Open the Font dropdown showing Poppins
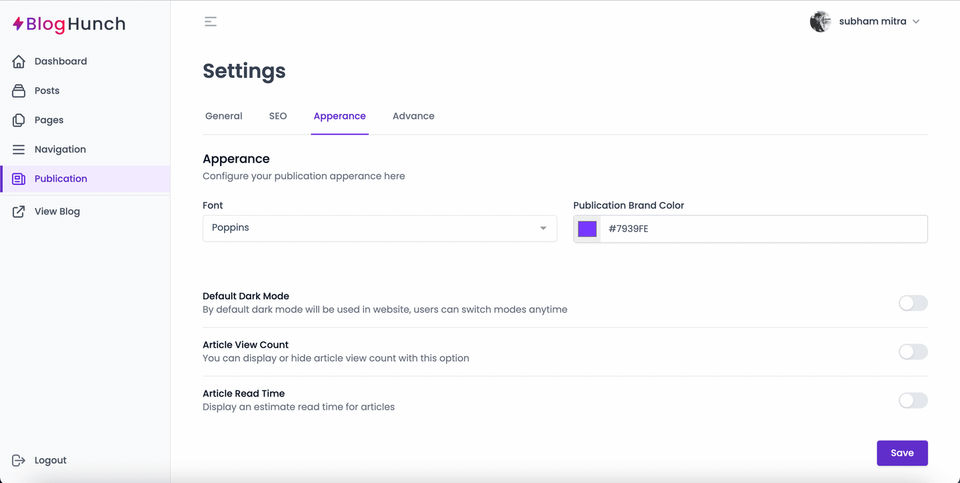 pyautogui.click(x=380, y=228)
